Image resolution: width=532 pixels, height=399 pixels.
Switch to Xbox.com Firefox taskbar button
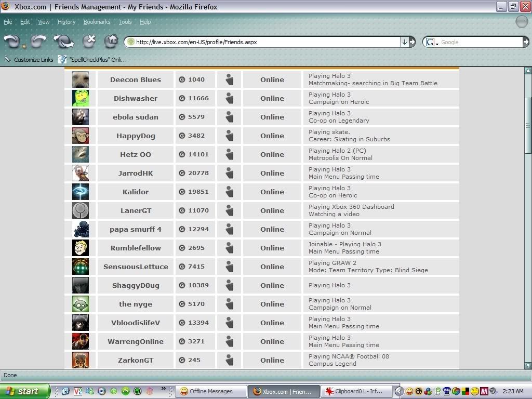284,391
